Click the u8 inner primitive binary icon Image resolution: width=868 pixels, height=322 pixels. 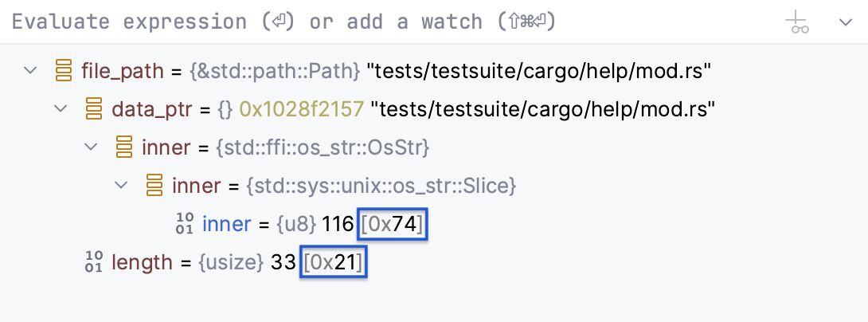coord(185,225)
